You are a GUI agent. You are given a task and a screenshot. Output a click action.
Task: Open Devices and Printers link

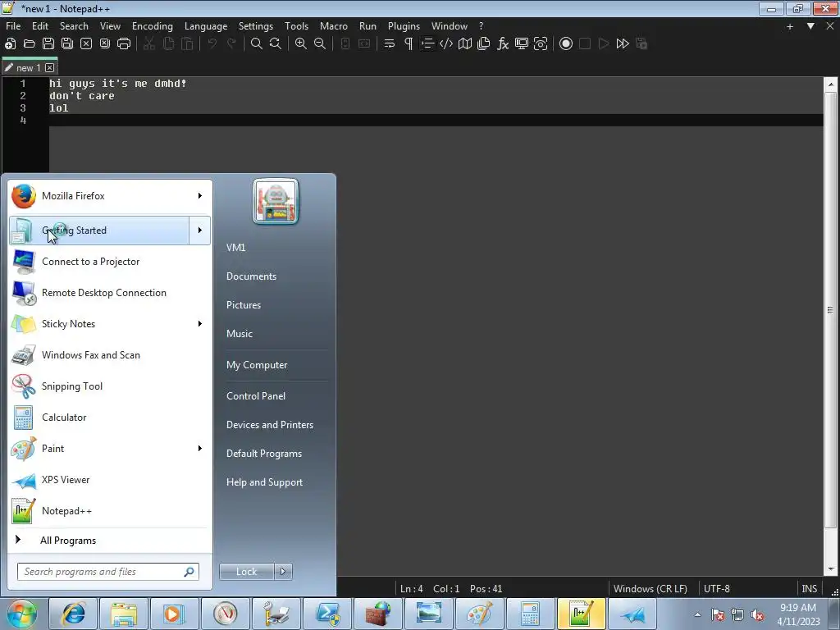click(x=269, y=425)
